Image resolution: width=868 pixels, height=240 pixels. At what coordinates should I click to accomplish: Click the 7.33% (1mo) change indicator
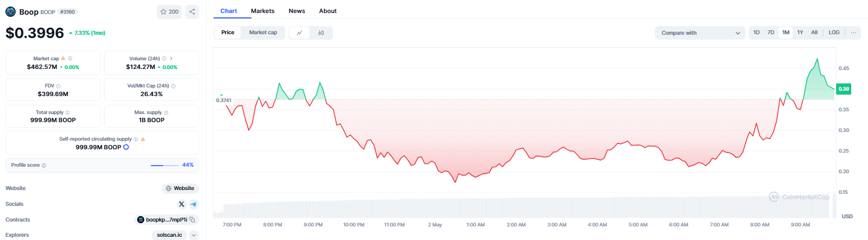click(x=87, y=33)
